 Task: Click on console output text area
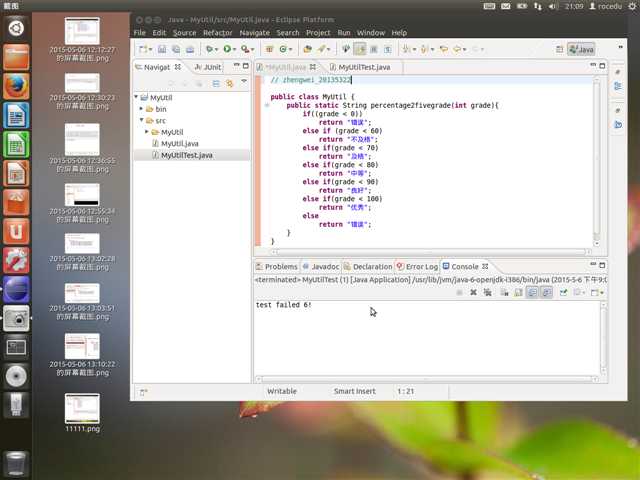click(427, 339)
